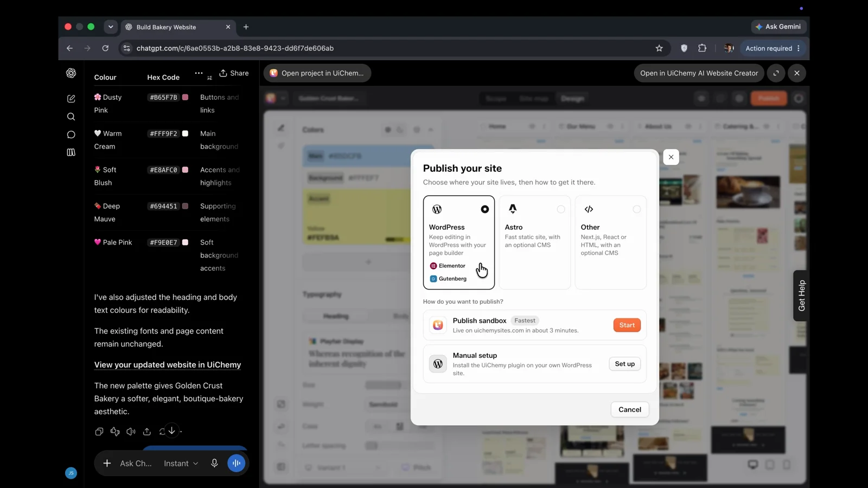
Task: Click the plus attach icon in prompt box
Action: click(107, 463)
